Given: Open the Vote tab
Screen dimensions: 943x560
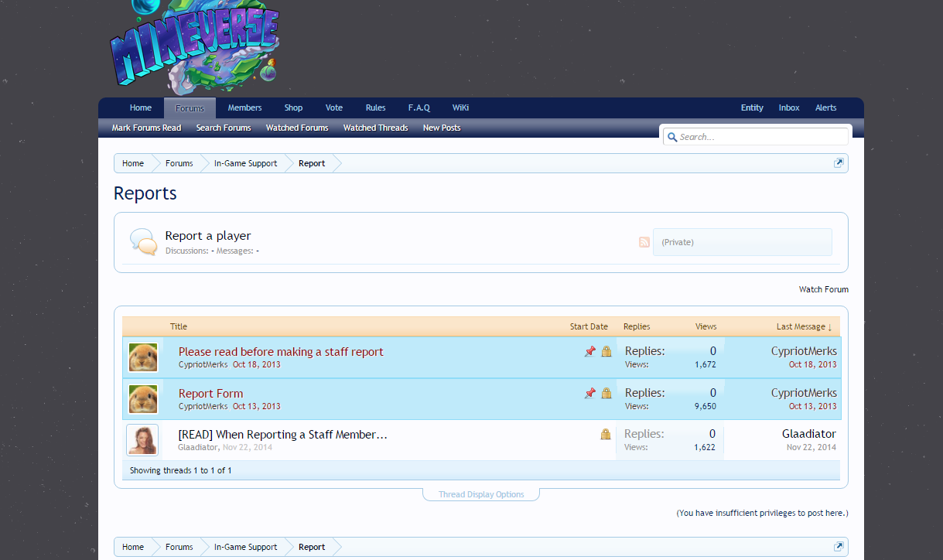Looking at the screenshot, I should (x=334, y=108).
